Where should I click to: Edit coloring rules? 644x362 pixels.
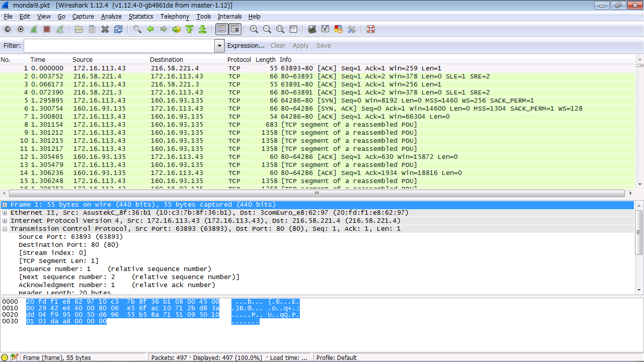point(339,29)
